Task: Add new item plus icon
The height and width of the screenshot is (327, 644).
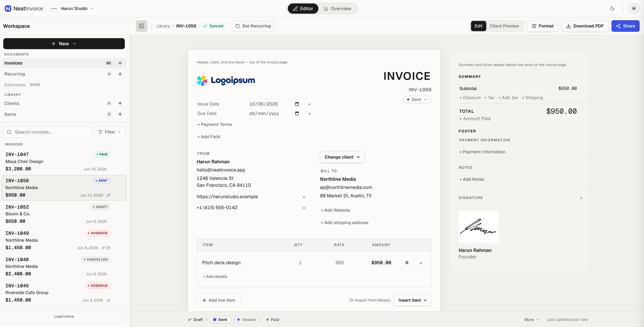Action: click(x=120, y=114)
